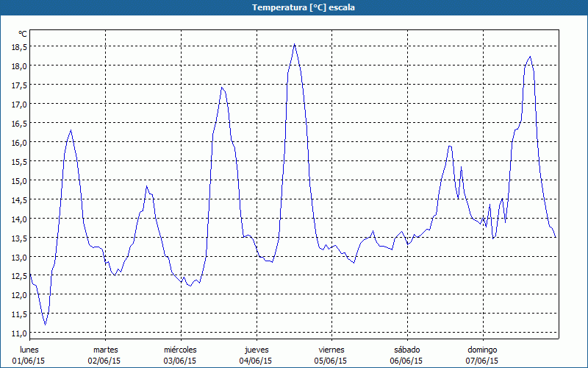Click the 01/06/15 date label
The height and width of the screenshot is (368, 588).
(x=29, y=361)
